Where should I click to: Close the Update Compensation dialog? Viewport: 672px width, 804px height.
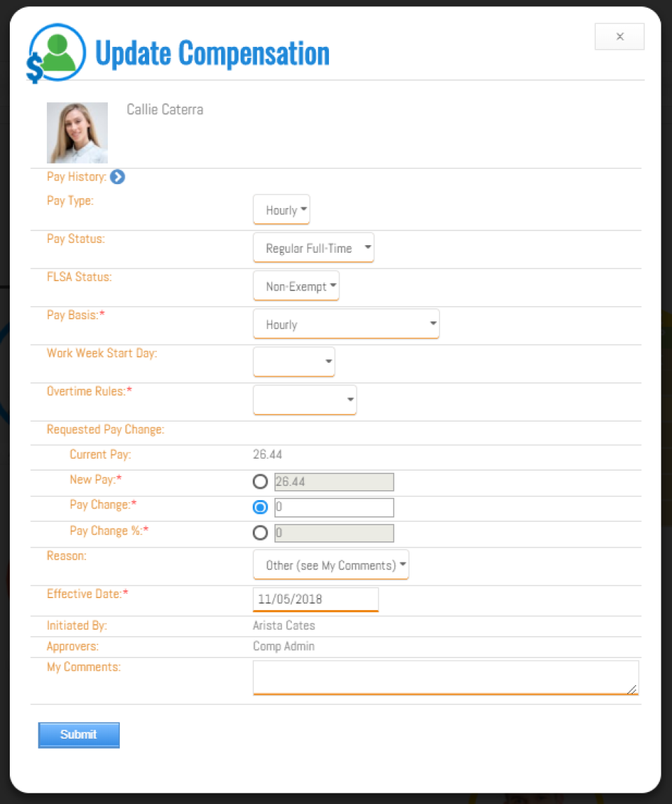[x=619, y=36]
